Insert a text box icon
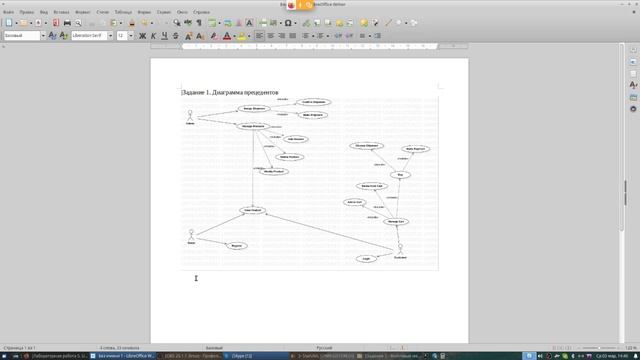The image size is (640, 360). tap(249, 23)
